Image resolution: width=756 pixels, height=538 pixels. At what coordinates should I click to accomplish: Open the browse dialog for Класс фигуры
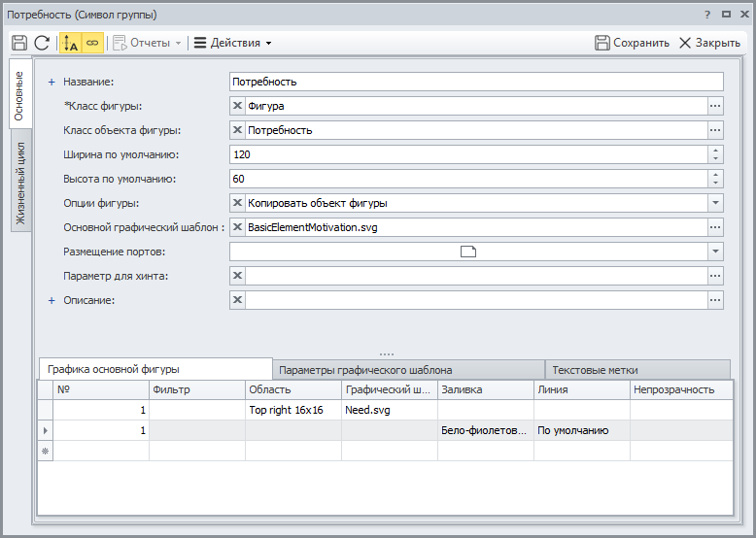point(715,106)
